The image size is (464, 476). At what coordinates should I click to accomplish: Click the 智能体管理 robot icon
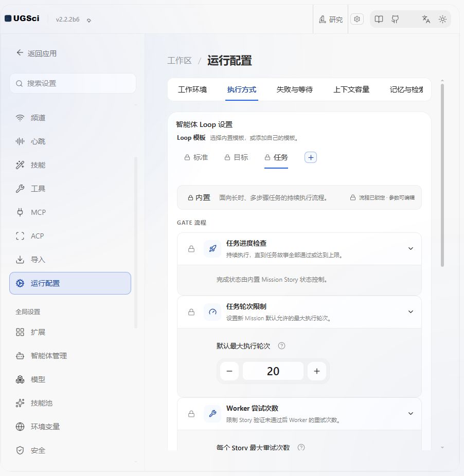[x=20, y=356]
